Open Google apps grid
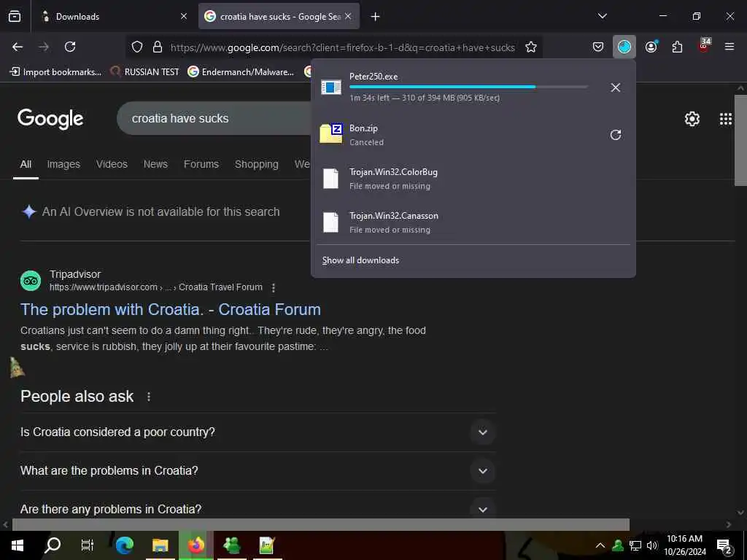The height and width of the screenshot is (560, 747). click(x=726, y=119)
